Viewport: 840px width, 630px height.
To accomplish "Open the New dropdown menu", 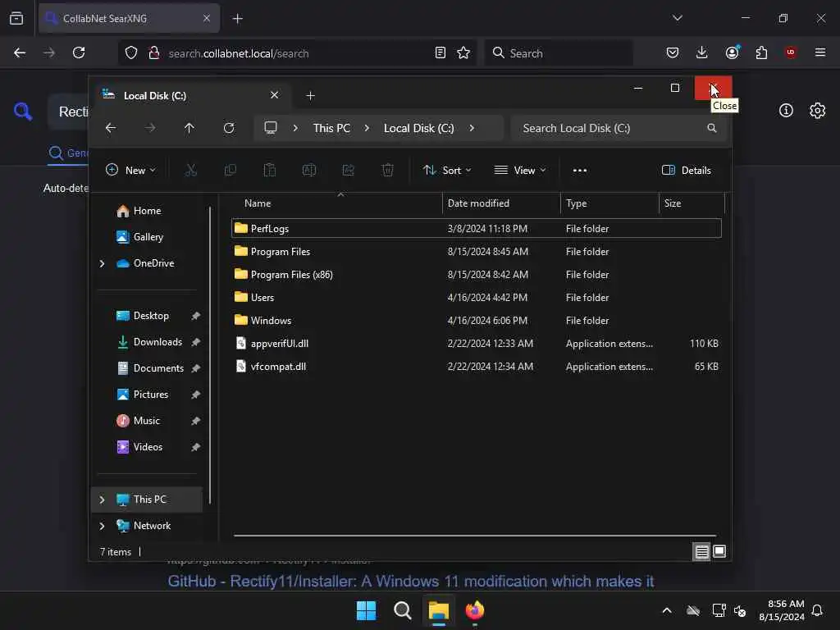I will click(130, 171).
